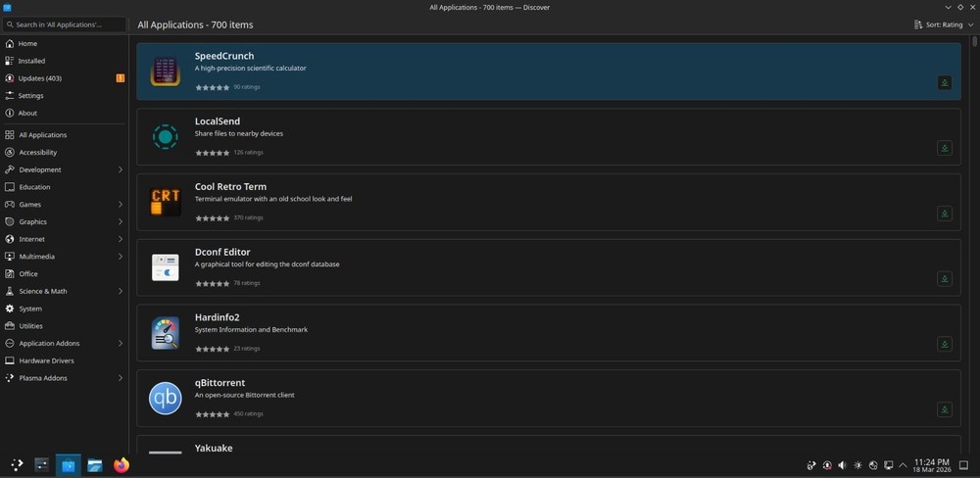
Task: Open the Dconf Editor title
Action: (x=222, y=252)
